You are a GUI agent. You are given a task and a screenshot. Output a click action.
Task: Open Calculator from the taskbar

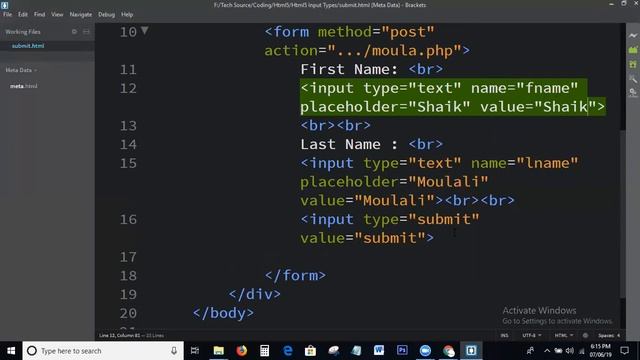pos(264,351)
